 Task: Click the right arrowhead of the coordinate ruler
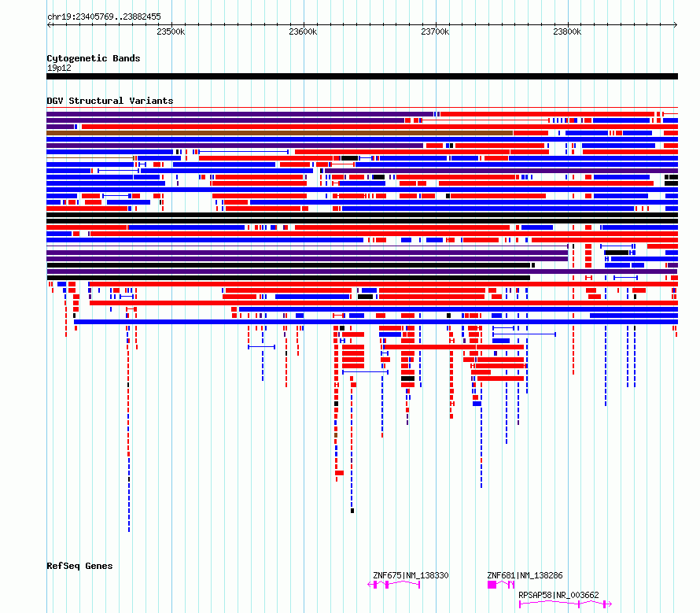pyautogui.click(x=676, y=25)
